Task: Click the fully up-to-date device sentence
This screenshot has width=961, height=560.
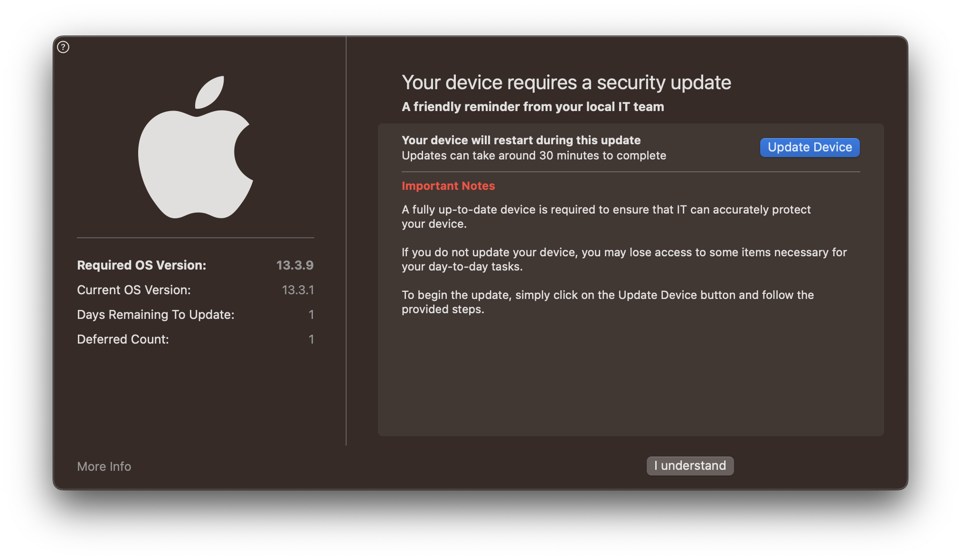Action: [x=606, y=216]
